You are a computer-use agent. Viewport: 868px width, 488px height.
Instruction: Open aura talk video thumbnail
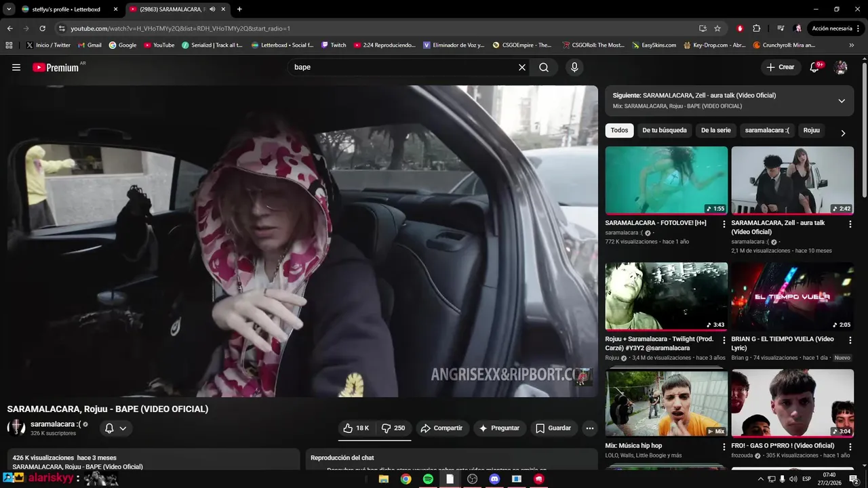point(792,180)
